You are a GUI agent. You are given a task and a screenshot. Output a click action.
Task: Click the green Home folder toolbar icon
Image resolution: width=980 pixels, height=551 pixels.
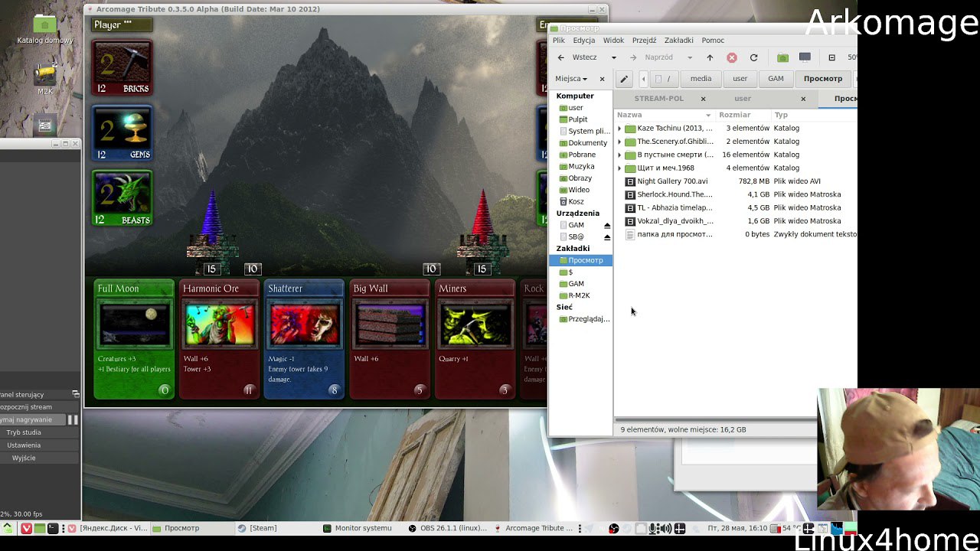point(782,57)
